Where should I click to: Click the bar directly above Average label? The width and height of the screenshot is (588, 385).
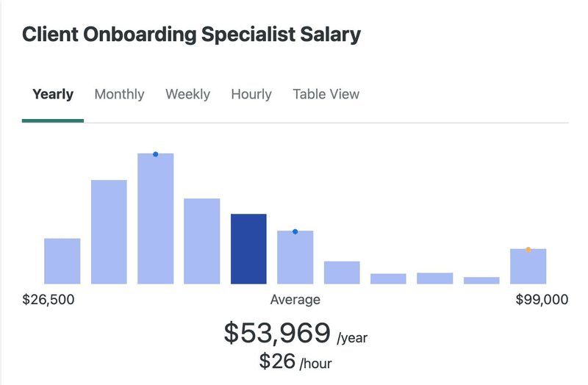(x=295, y=257)
